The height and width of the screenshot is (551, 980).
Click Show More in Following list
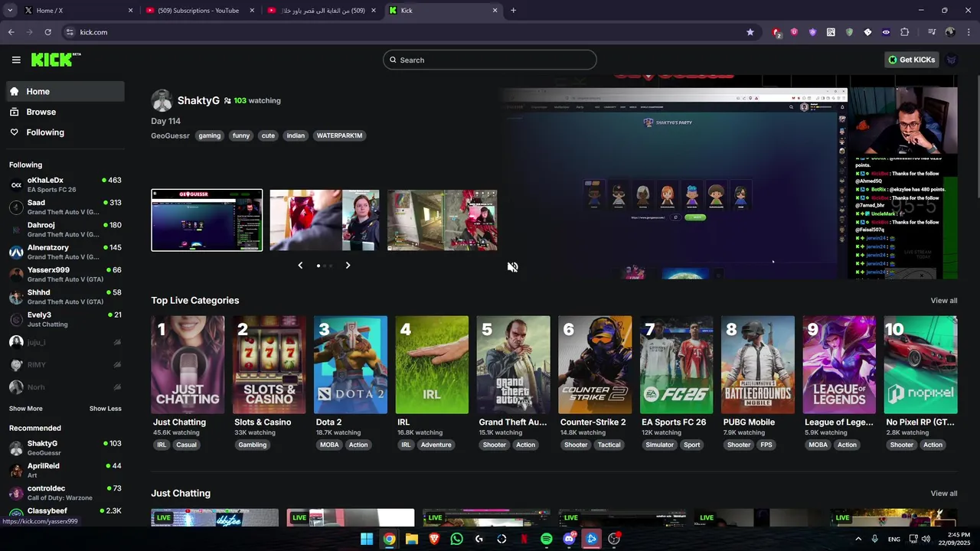pyautogui.click(x=26, y=409)
